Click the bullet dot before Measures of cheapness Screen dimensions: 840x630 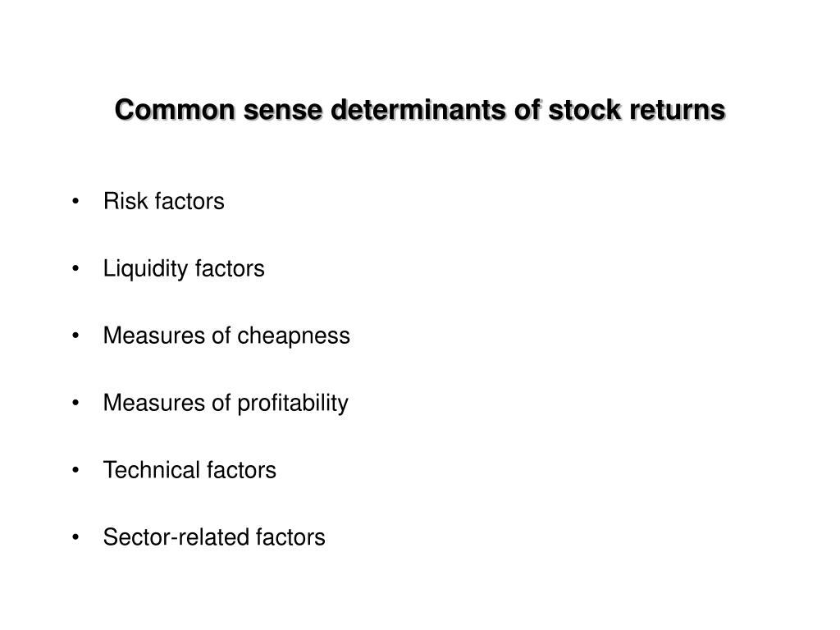click(x=75, y=336)
